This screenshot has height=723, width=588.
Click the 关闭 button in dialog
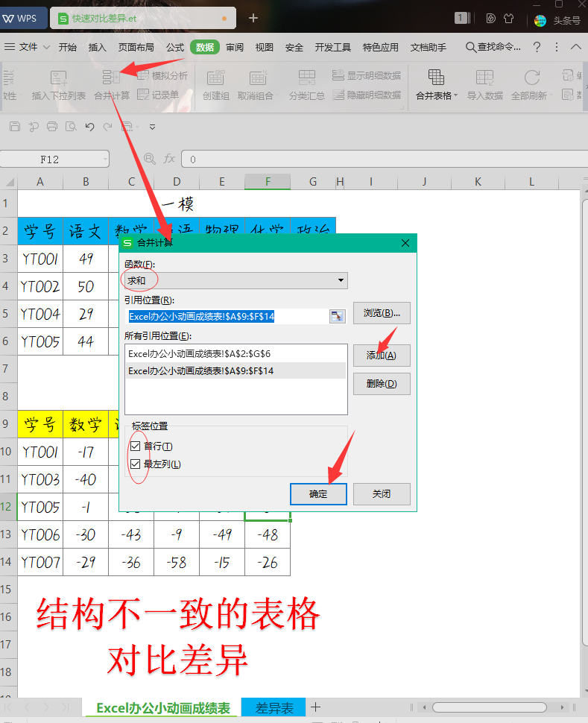[x=382, y=494]
